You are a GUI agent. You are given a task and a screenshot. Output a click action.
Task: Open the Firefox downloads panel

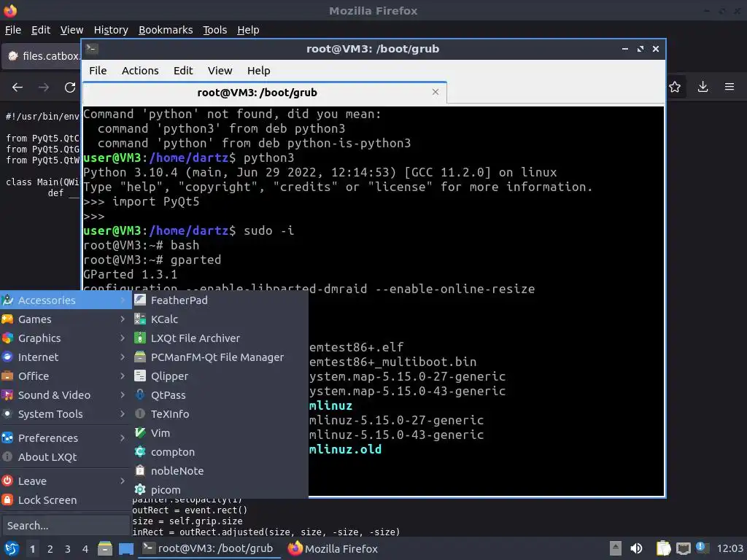click(703, 87)
